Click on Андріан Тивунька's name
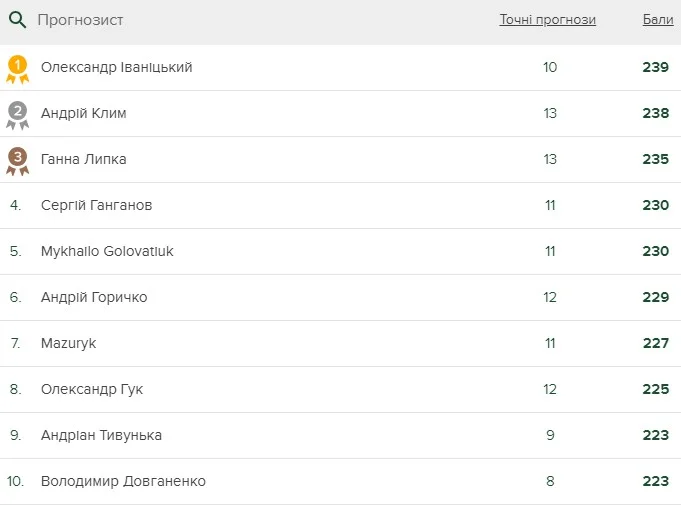681x505 pixels. pyautogui.click(x=101, y=435)
